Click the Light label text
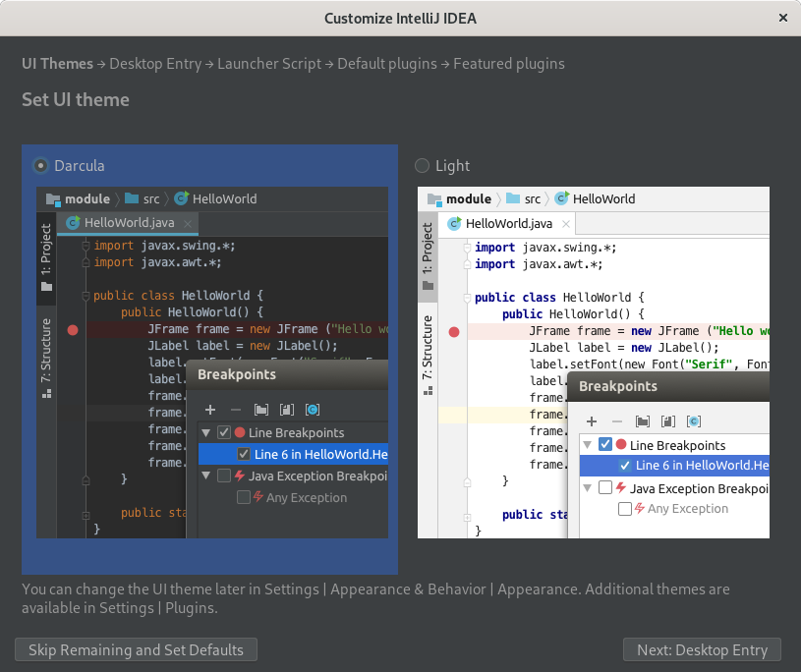 click(452, 165)
